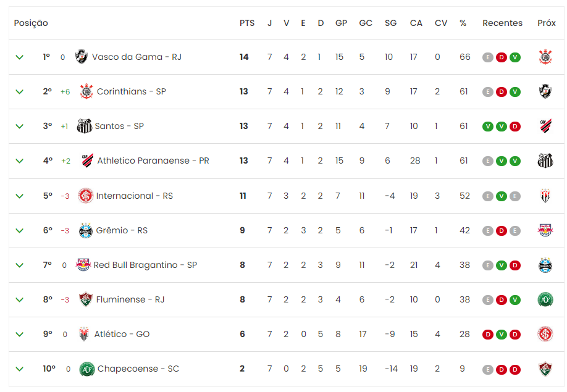The image size is (567, 392).
Task: Expand the Internacional row with chevron
Action: (20, 196)
